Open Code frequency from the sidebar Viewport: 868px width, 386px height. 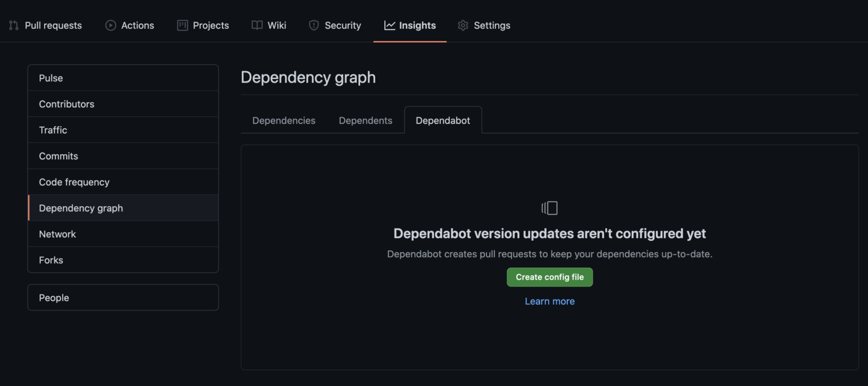(74, 181)
